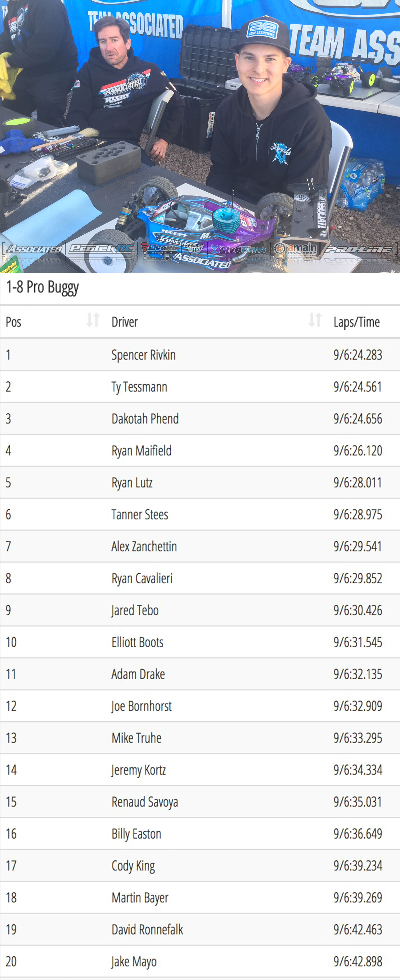
Task: Click the Laps/Time column header
Action: [357, 322]
